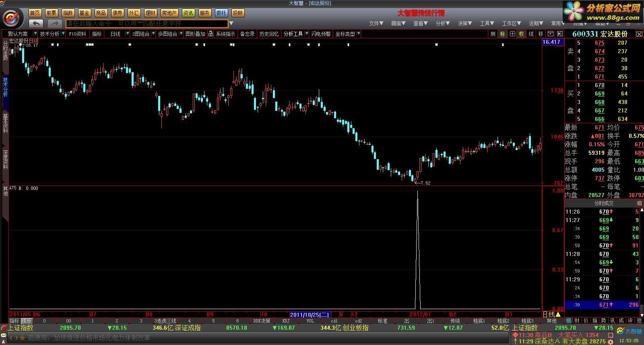Select 势 tab in bottom right strip
This screenshot has height=345, width=644.
pyautogui.click(x=604, y=321)
